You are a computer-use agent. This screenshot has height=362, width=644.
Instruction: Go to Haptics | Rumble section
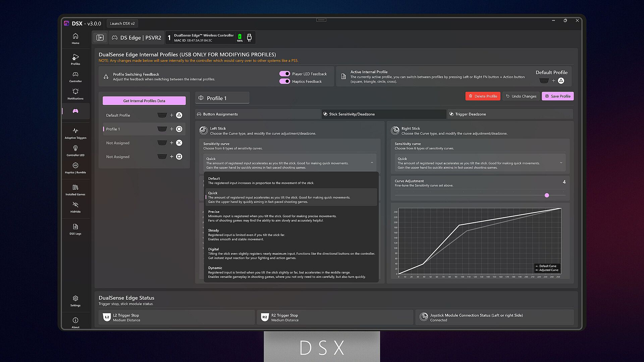75,168
